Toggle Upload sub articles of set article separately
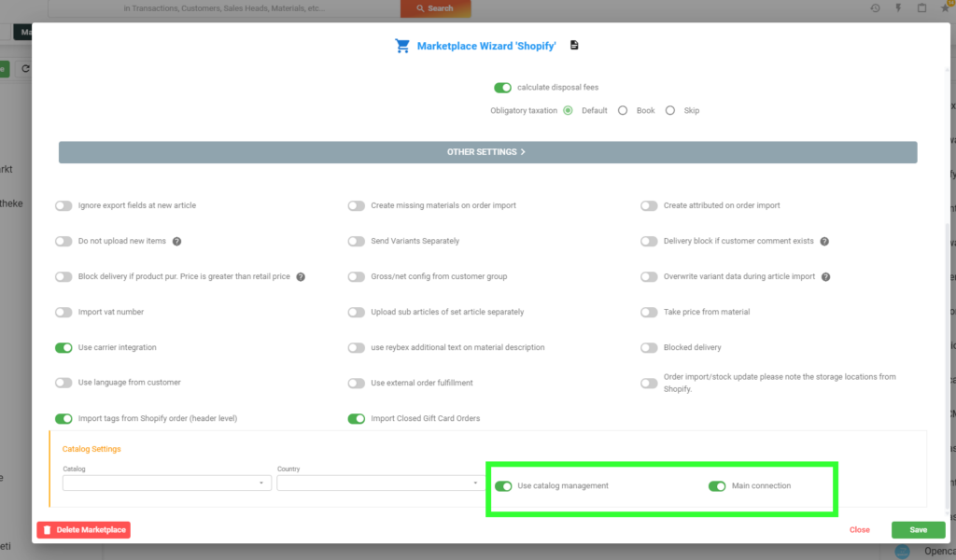This screenshot has width=956, height=560. coord(356,312)
